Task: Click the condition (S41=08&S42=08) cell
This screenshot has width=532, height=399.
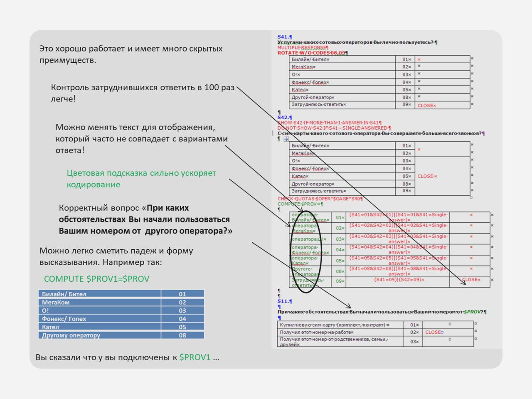Action: (x=399, y=271)
